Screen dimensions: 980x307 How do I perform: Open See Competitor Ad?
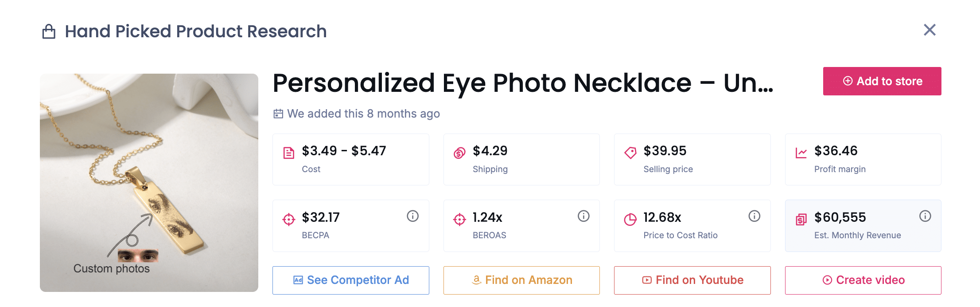(350, 280)
